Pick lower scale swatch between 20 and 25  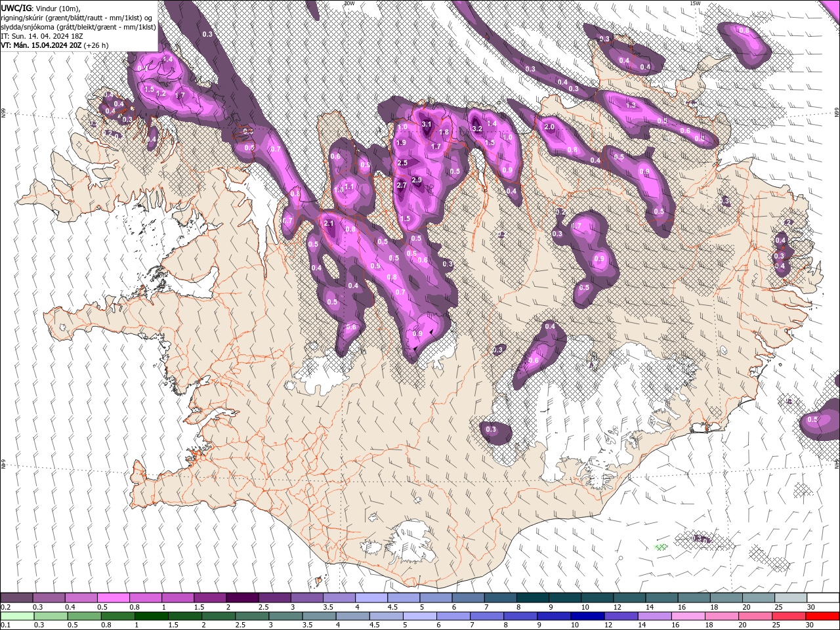point(755,616)
